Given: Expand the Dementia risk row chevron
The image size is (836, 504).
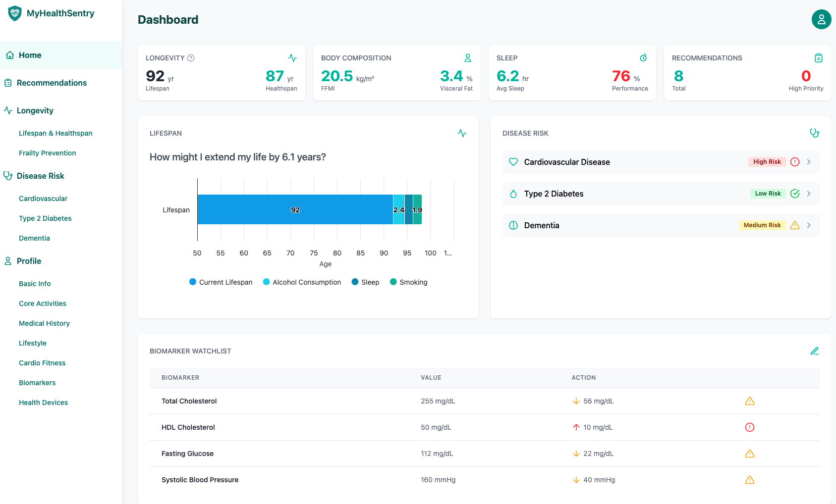Looking at the screenshot, I should point(808,225).
